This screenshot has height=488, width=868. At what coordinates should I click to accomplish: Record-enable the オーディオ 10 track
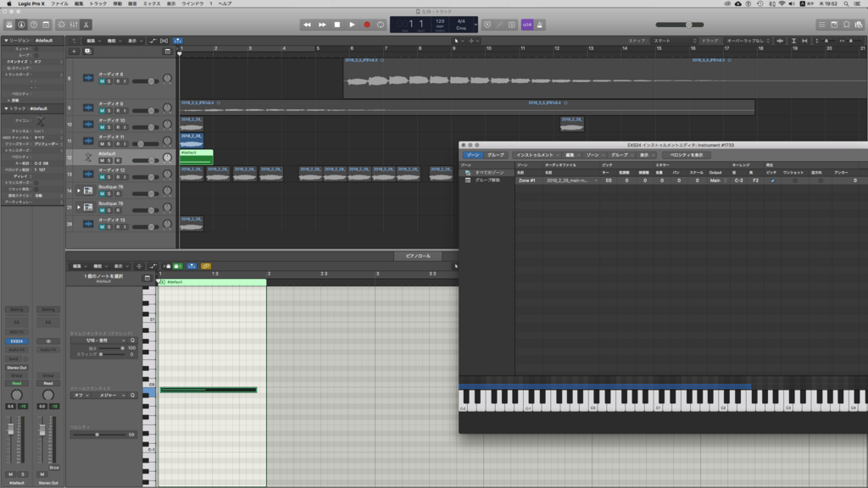pos(117,127)
